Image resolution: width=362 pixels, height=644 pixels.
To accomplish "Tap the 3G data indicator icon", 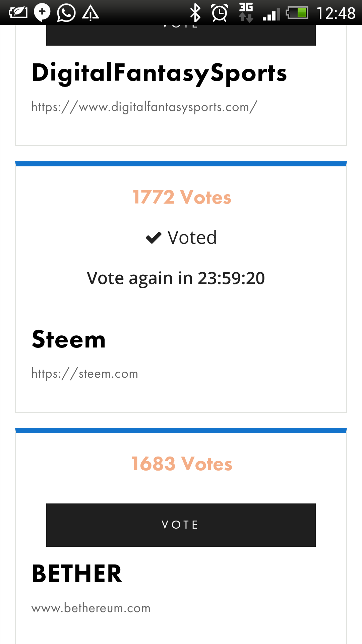I will (x=246, y=12).
